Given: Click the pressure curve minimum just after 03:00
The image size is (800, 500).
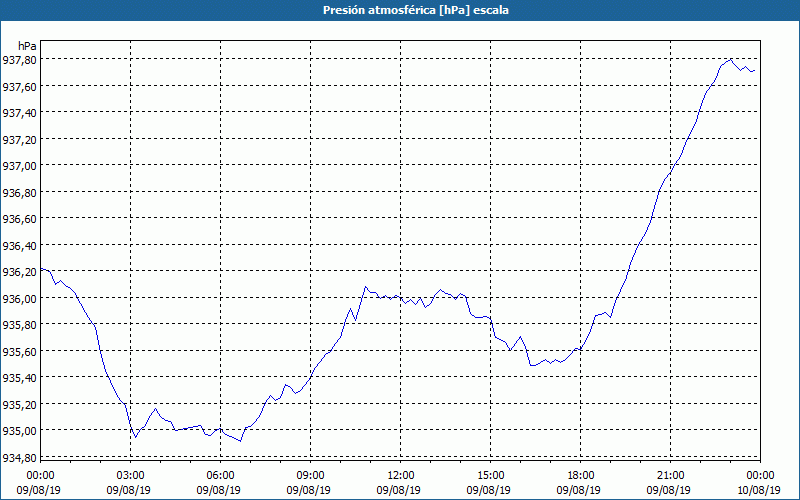Looking at the screenshot, I should [135, 437].
